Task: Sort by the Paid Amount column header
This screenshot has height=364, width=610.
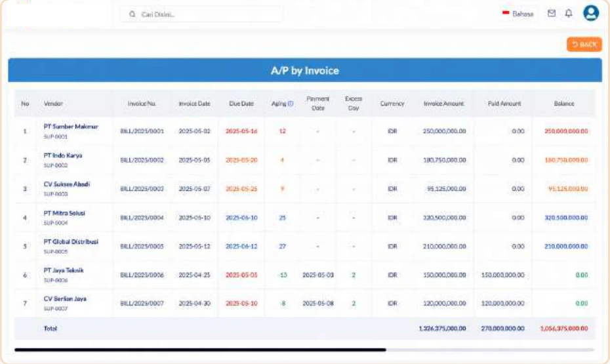Action: pyautogui.click(x=504, y=104)
